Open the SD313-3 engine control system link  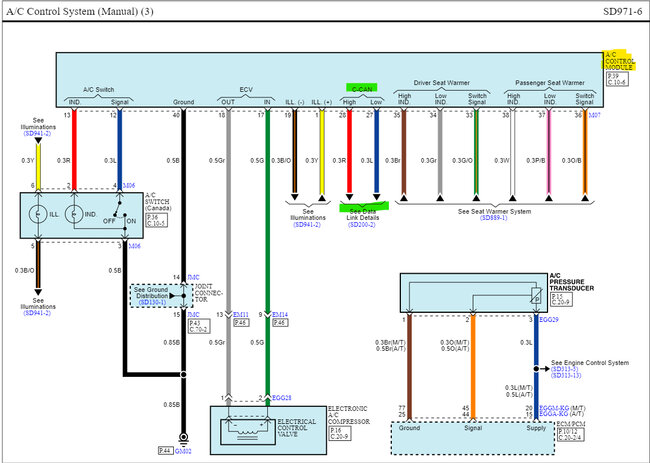[x=565, y=369]
